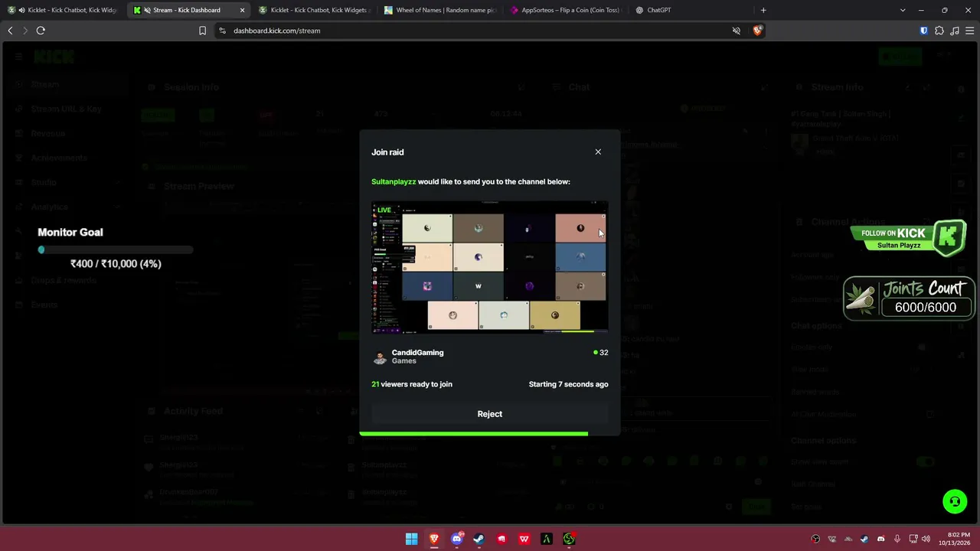
Task: Open the volume control in system tray
Action: point(926,539)
